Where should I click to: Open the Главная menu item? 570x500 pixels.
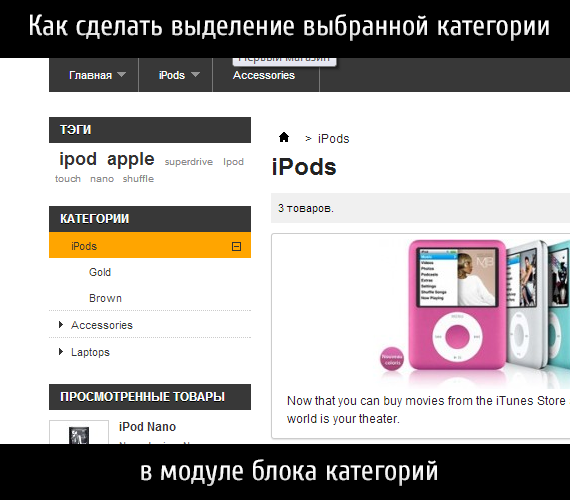pyautogui.click(x=91, y=75)
